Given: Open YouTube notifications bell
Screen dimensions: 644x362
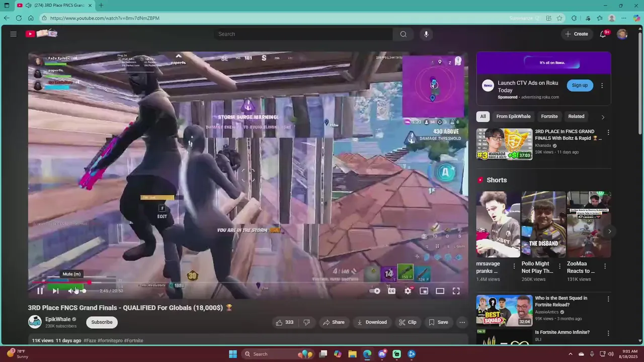Looking at the screenshot, I should (x=603, y=34).
